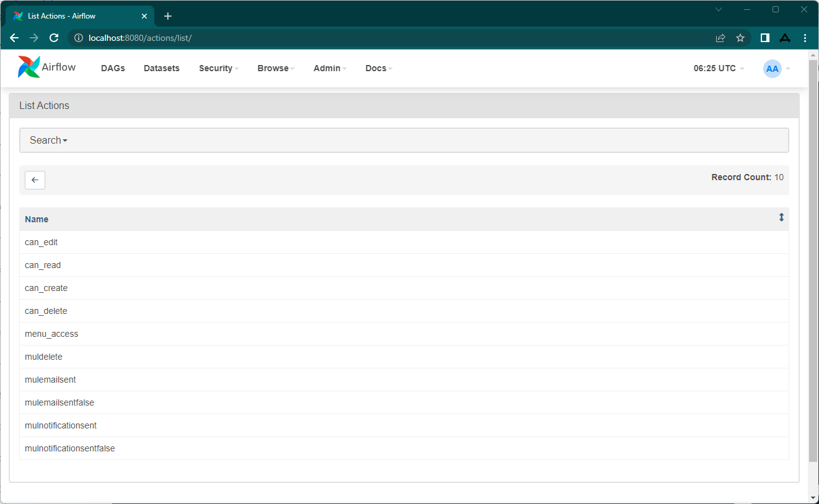
Task: Sort by Name column arrows icon
Action: pyautogui.click(x=781, y=217)
